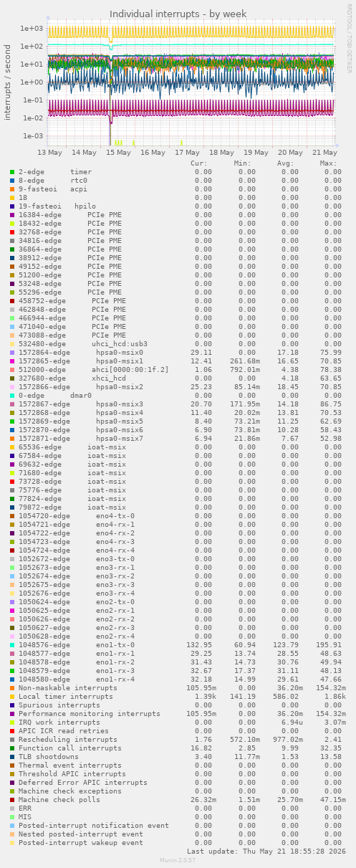Click the swatch next to Non-maskable interrupts
This screenshot has width=356, height=868.
click(12, 688)
